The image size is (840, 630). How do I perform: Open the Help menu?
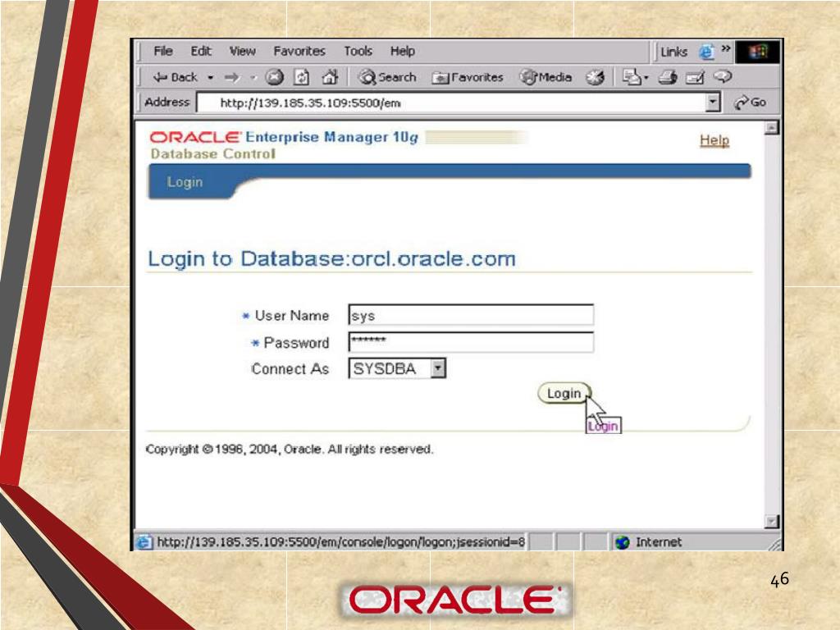(x=402, y=52)
